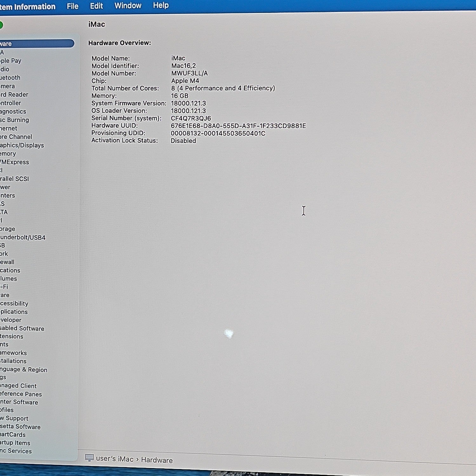
Task: Select Graphics/Displays in the sidebar
Action: (22, 145)
